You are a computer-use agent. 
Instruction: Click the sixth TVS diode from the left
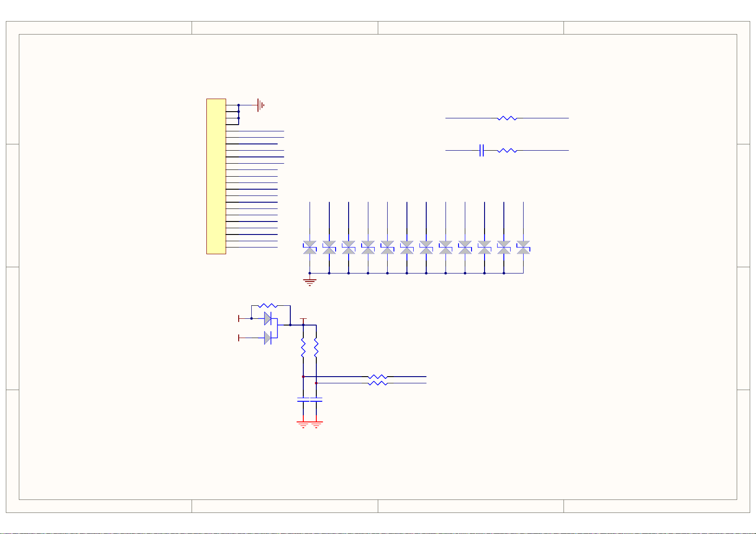pyautogui.click(x=407, y=247)
